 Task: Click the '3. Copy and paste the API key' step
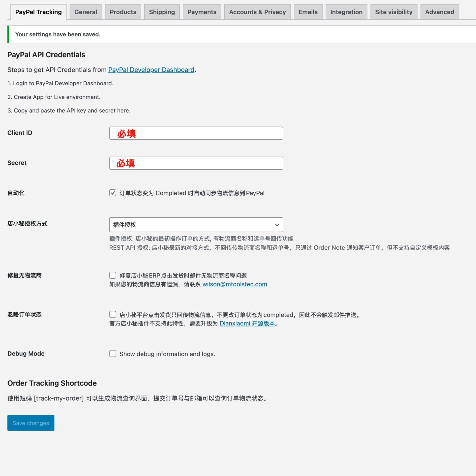[x=69, y=110]
